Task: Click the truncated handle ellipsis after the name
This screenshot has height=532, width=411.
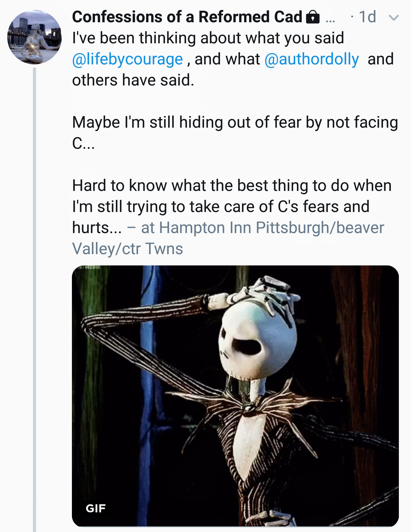Action: pyautogui.click(x=330, y=19)
